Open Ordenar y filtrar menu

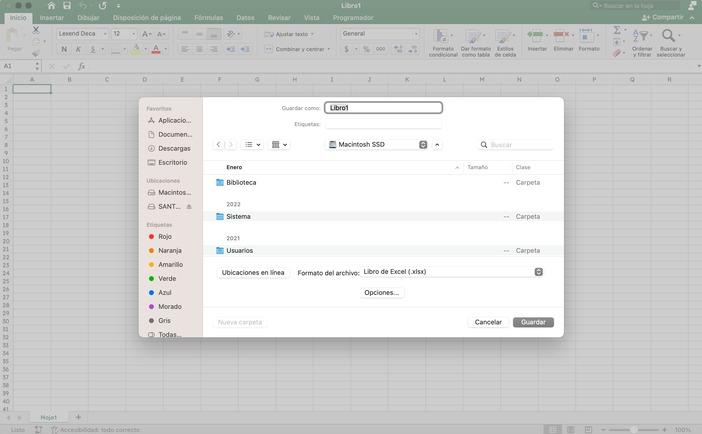[x=642, y=43]
